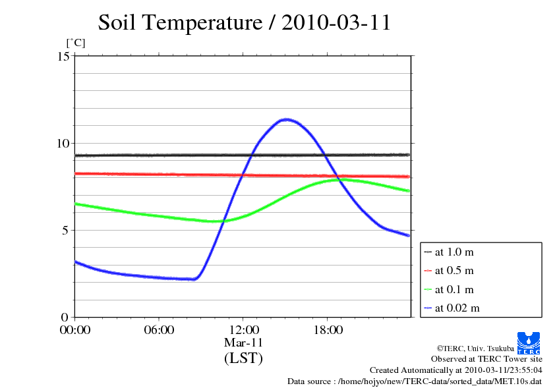Viewport: 555px width, 392px height.
Task: Select the 'at 0.1 m' legend label
Action: 454,289
